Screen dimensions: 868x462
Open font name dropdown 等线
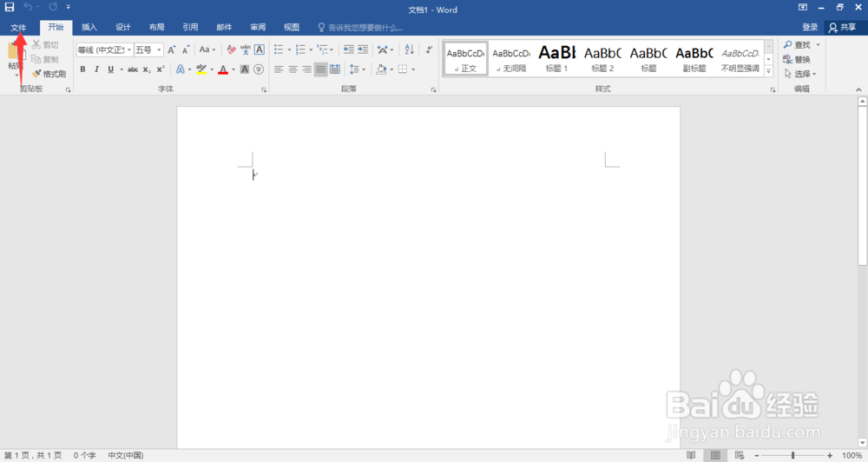click(129, 49)
